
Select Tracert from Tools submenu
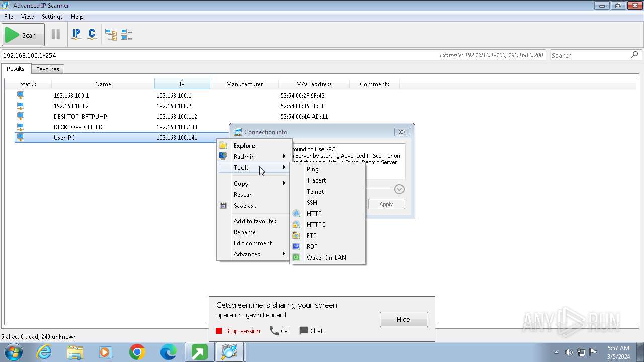[x=328, y=180]
